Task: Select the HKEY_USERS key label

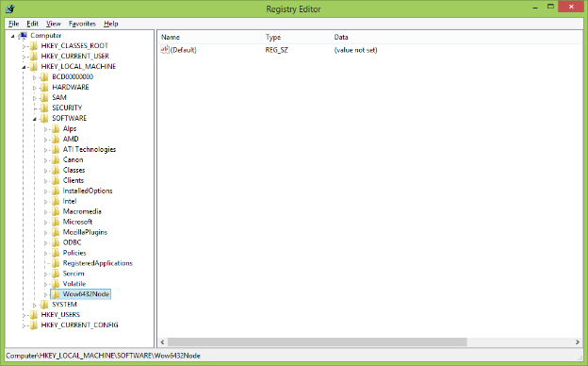Action: click(60, 314)
